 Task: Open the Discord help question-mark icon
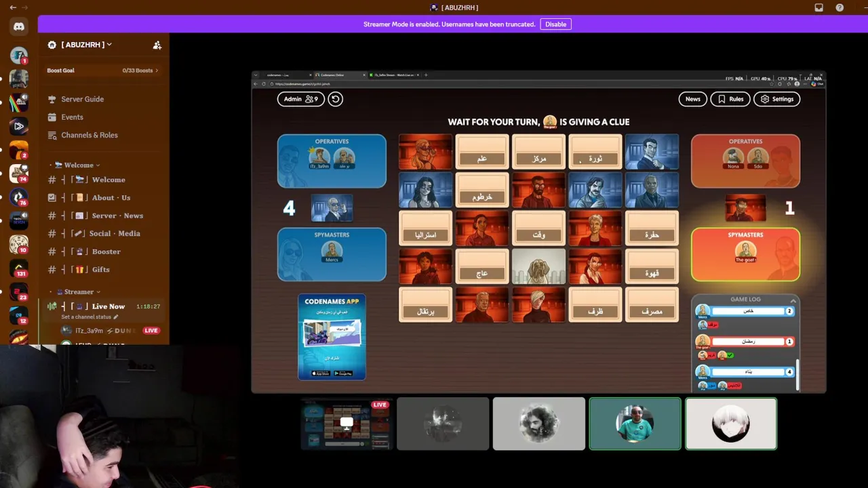pos(840,7)
